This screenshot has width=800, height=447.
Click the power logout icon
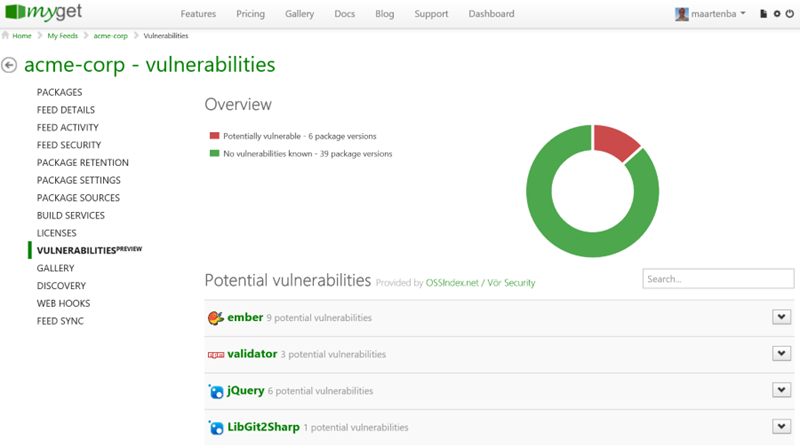[789, 14]
